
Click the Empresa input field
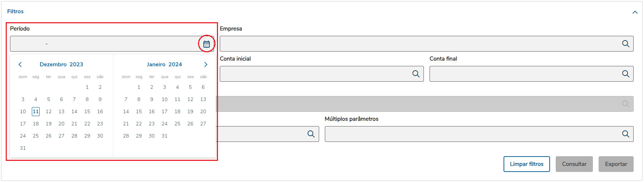pos(418,44)
